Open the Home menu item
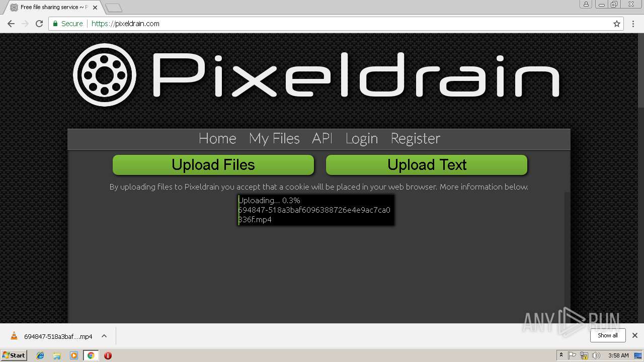Screen dimensions: 644x362 coord(217,138)
